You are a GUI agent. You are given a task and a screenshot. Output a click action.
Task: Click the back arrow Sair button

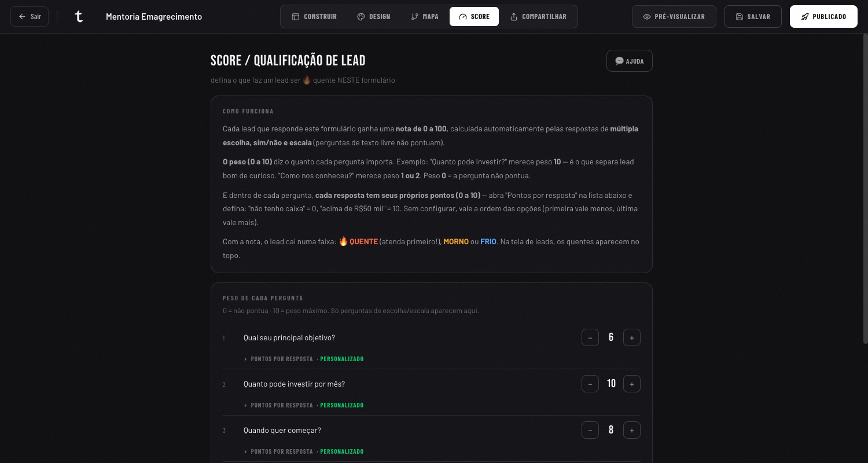point(30,17)
